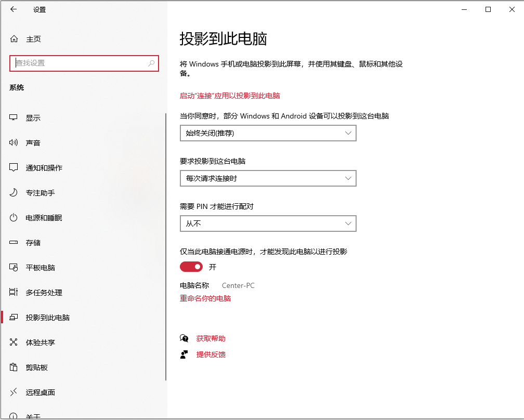Go to 主页 settings home

[33, 39]
